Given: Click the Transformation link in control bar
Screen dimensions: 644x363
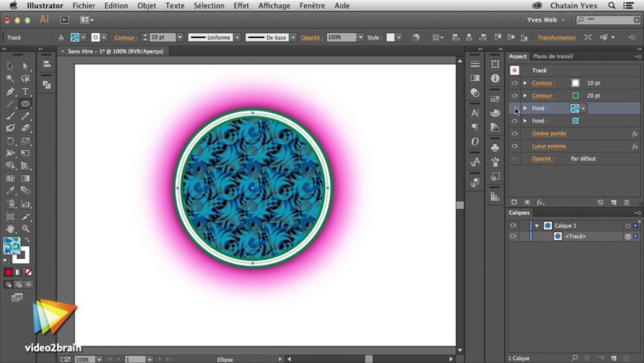Looking at the screenshot, I should tap(556, 38).
